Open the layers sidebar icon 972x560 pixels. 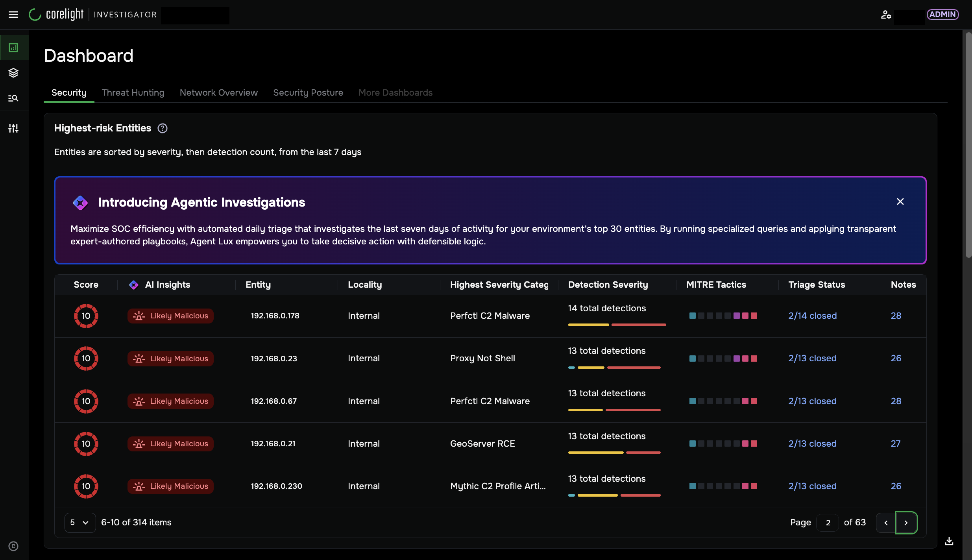(13, 73)
